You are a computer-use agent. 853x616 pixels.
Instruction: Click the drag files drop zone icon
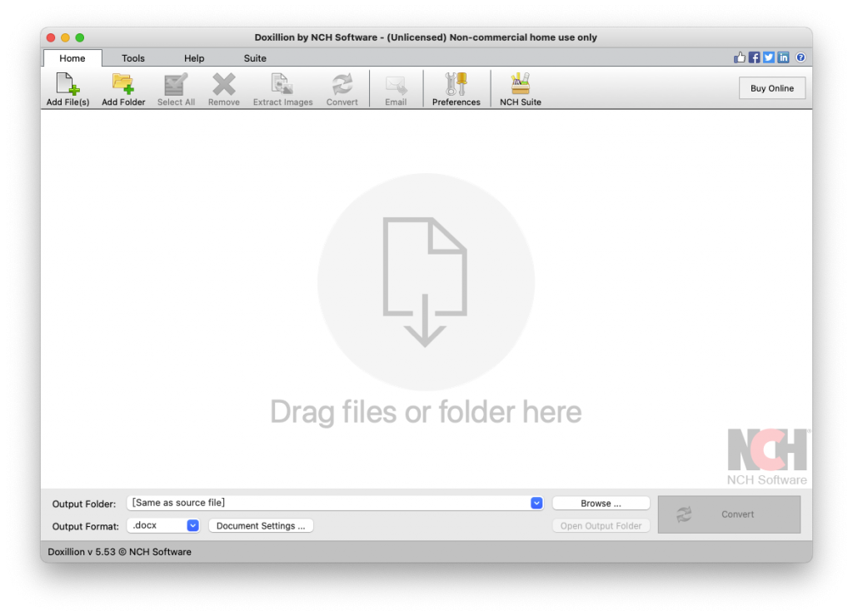pyautogui.click(x=426, y=282)
